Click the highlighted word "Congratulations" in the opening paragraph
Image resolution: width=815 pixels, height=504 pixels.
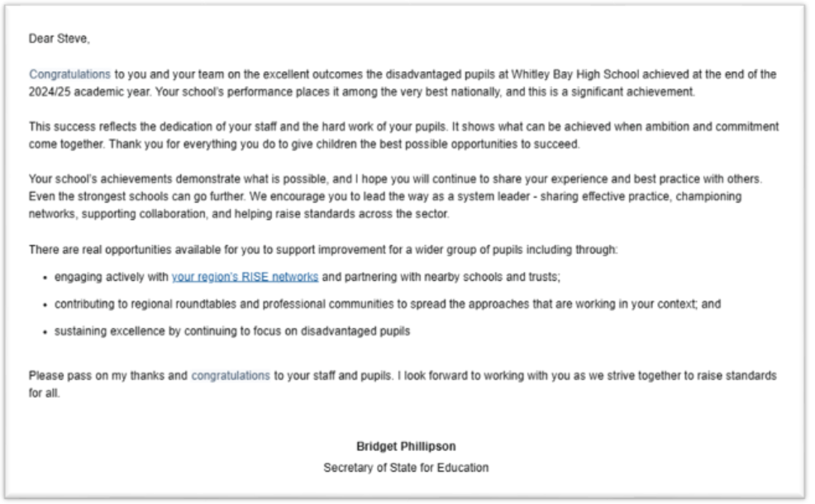(69, 74)
